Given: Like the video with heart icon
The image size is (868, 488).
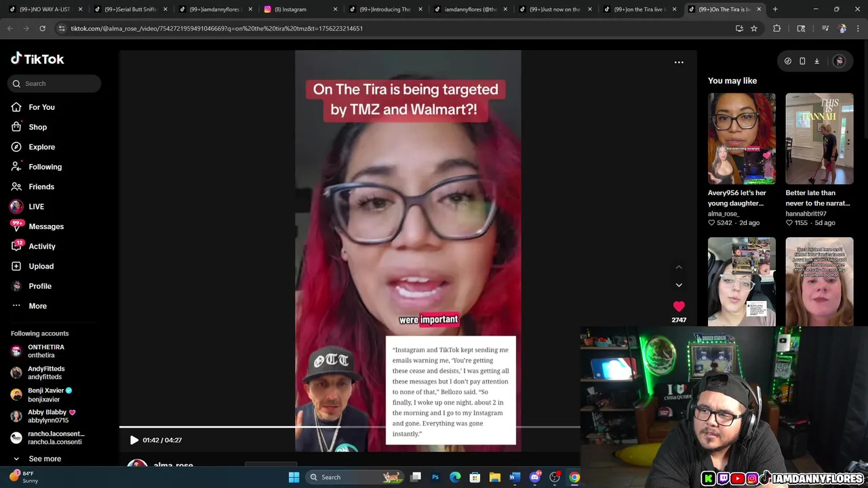Looking at the screenshot, I should pyautogui.click(x=679, y=307).
